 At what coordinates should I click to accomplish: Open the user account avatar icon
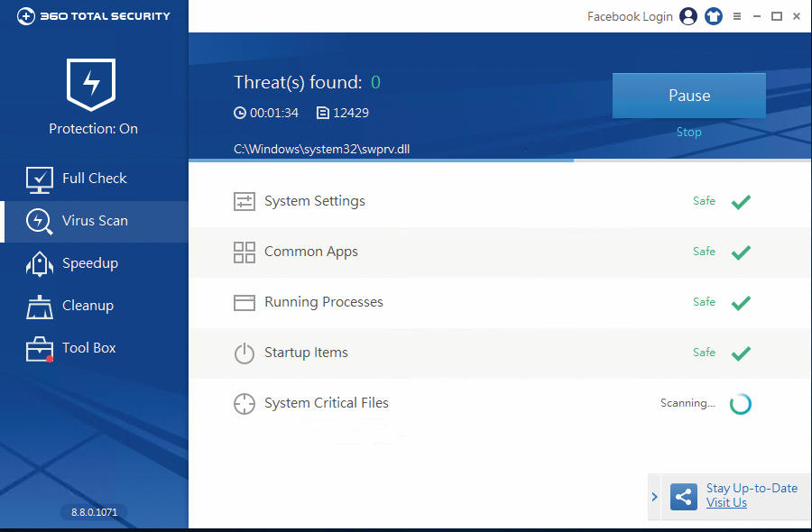(x=688, y=16)
